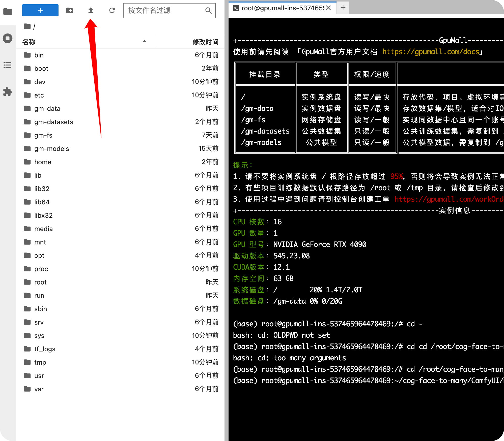Open the var folder
504x441 pixels.
click(x=120, y=389)
